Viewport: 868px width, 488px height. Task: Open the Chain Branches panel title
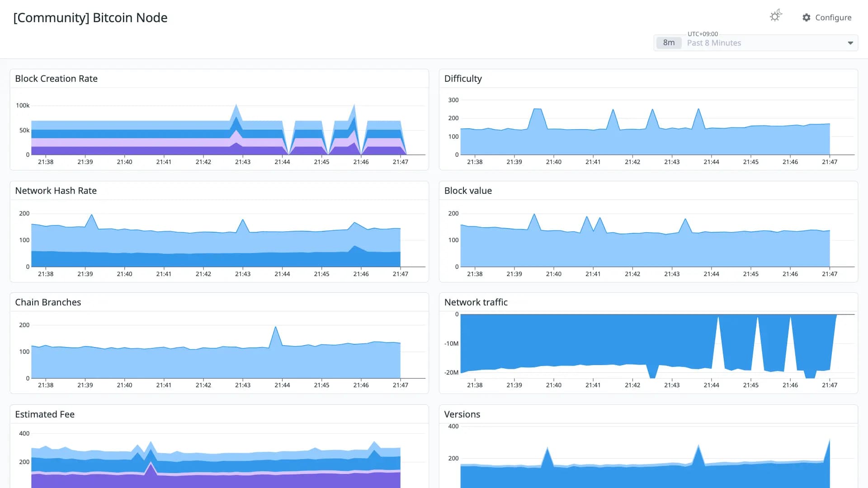48,302
